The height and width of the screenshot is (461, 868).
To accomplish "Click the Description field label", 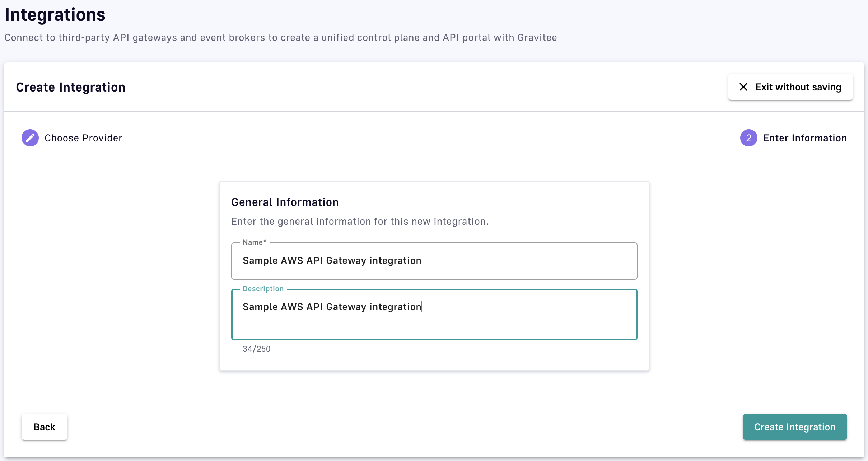I will click(263, 289).
